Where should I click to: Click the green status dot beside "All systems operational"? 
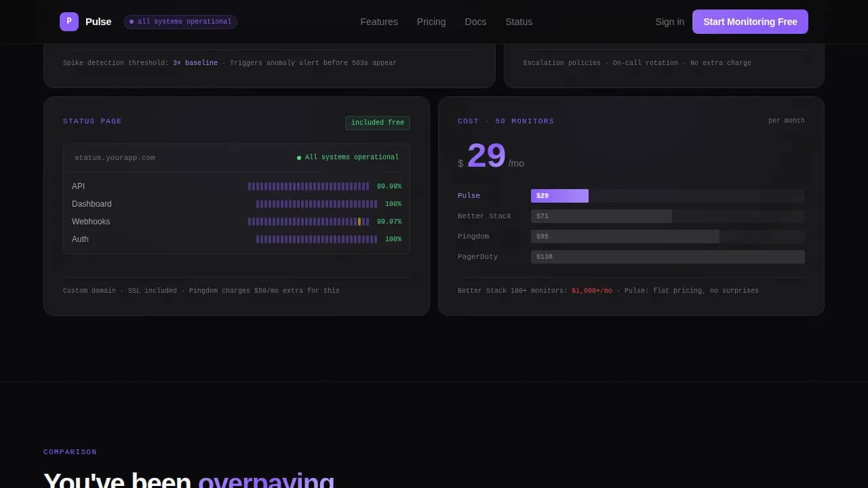(298, 157)
